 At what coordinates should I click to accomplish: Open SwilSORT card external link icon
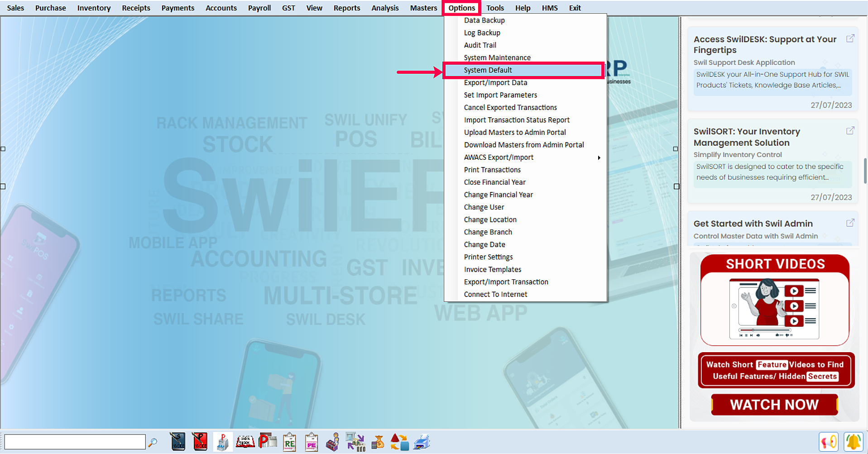(x=850, y=131)
